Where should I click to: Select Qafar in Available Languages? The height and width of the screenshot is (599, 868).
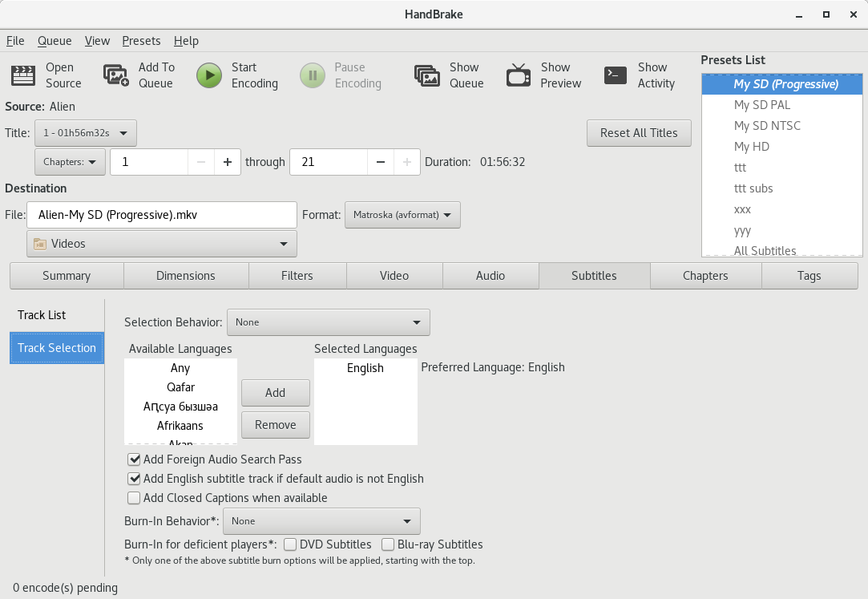[180, 387]
